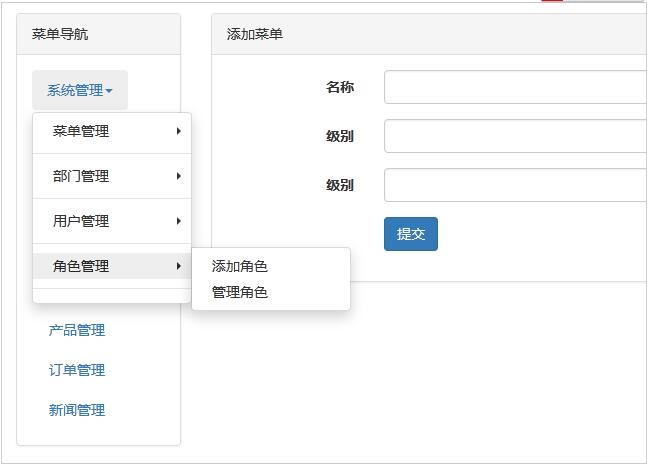Go to the 产品管理 link
The height and width of the screenshot is (466, 657).
click(77, 330)
